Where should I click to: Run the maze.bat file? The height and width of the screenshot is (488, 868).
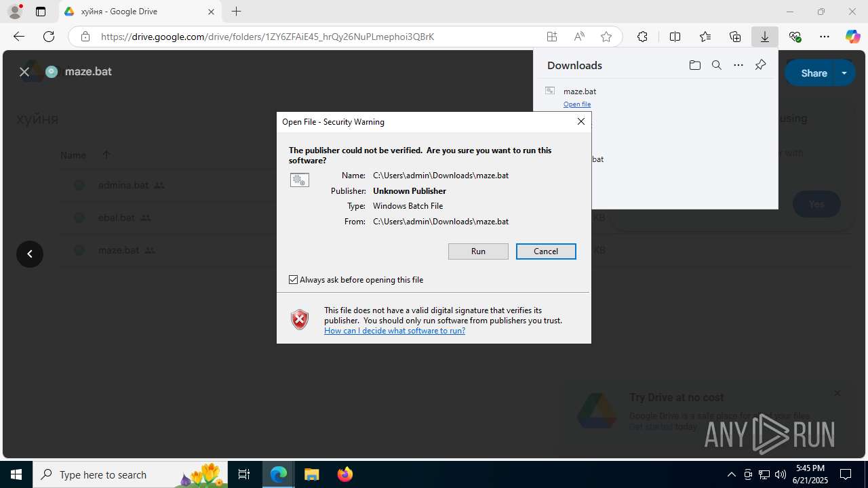[x=478, y=251]
